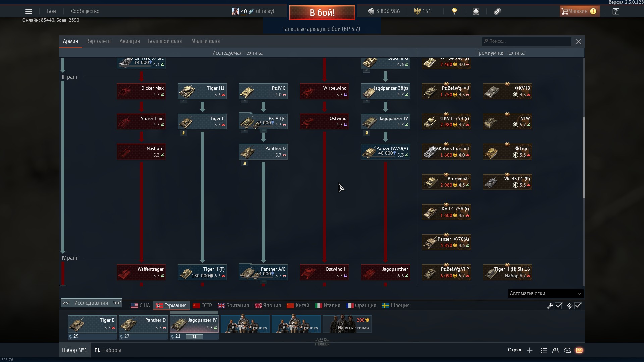Select crew slot Panther D
Viewport: 644px width, 362px height.
click(143, 324)
